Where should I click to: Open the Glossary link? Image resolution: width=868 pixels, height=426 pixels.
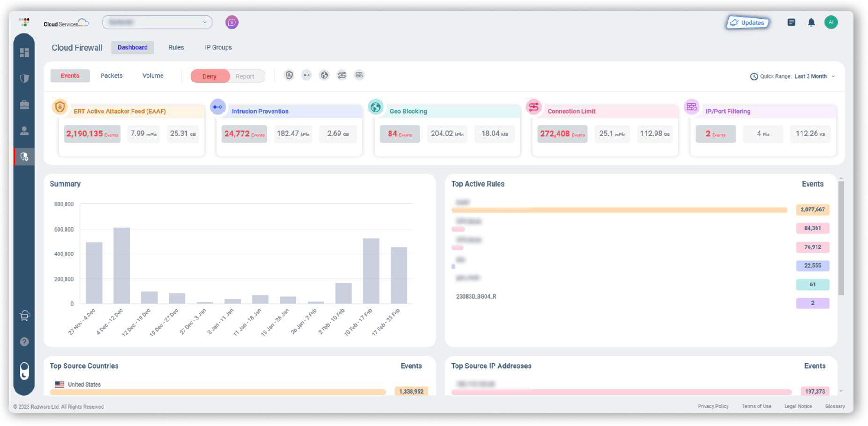point(835,406)
